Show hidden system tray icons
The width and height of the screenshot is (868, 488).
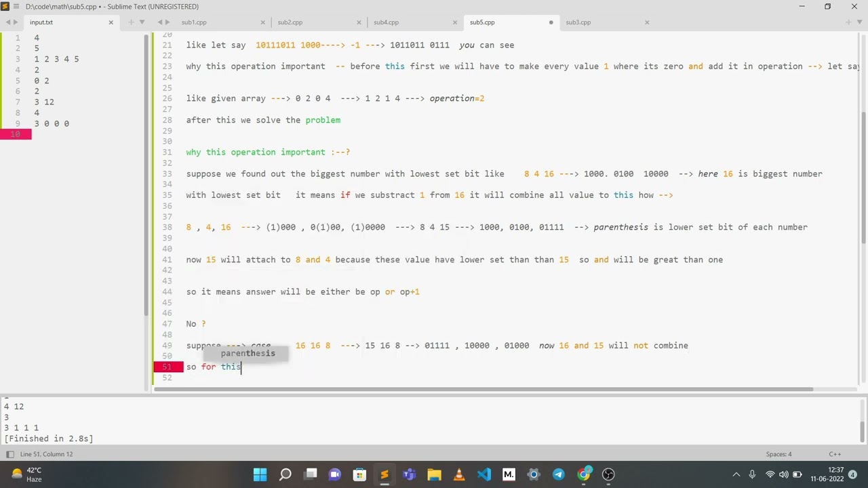[736, 474]
